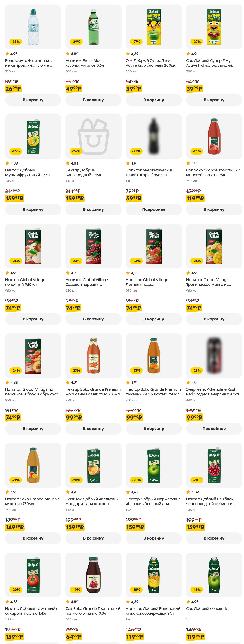
Task: Click the Нектар Добрый томатный carton image
Action: tap(33, 575)
